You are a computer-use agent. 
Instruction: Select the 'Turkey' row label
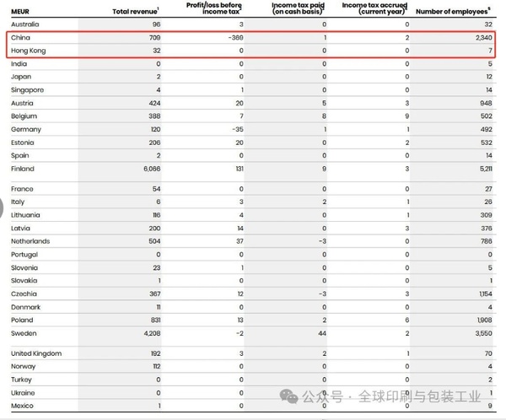coord(21,380)
